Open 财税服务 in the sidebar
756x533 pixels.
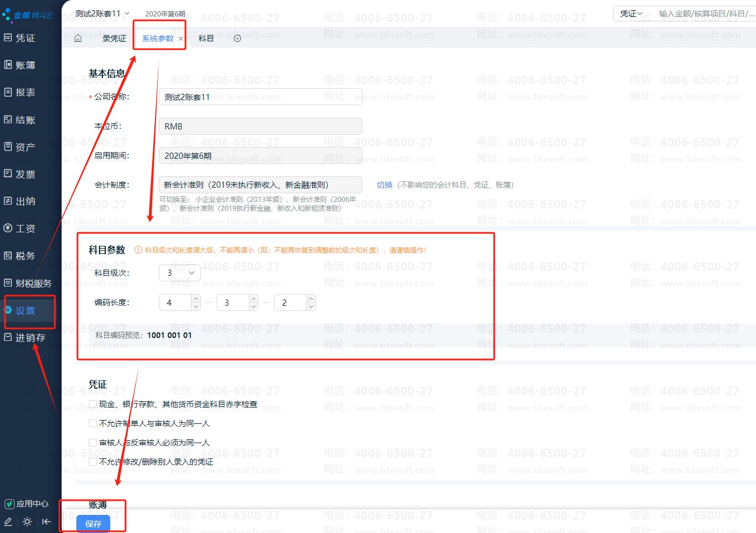pos(28,283)
